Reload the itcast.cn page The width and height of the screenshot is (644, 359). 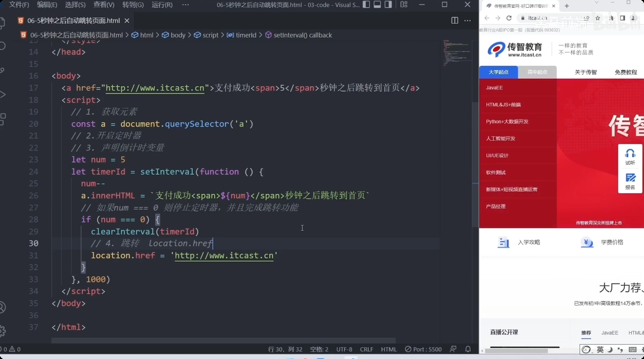click(x=509, y=18)
